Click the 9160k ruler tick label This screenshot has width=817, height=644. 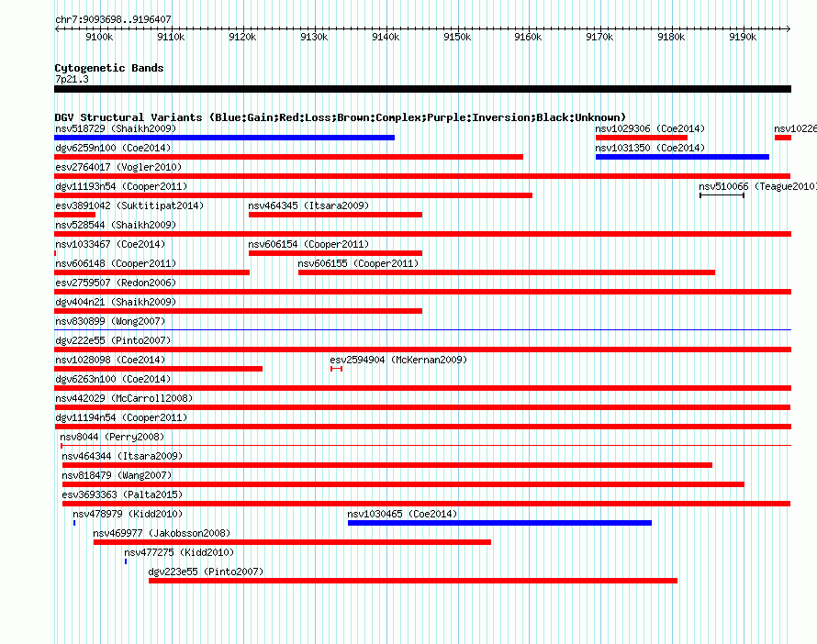coord(528,37)
